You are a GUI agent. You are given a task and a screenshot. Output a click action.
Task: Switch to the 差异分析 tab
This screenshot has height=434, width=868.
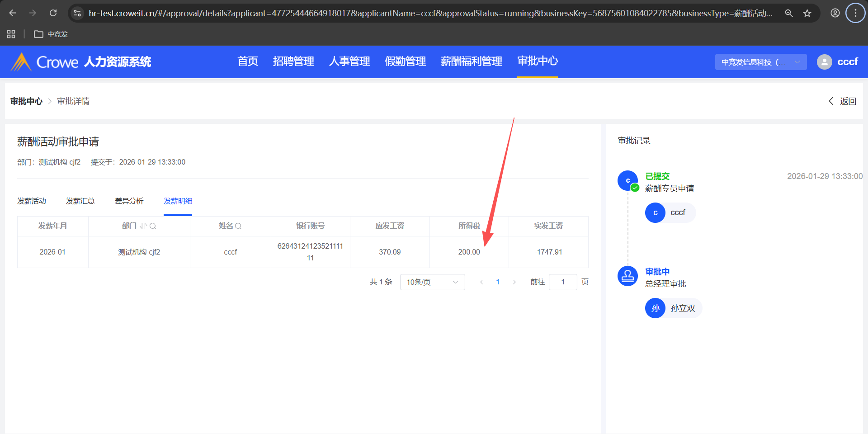(x=129, y=201)
